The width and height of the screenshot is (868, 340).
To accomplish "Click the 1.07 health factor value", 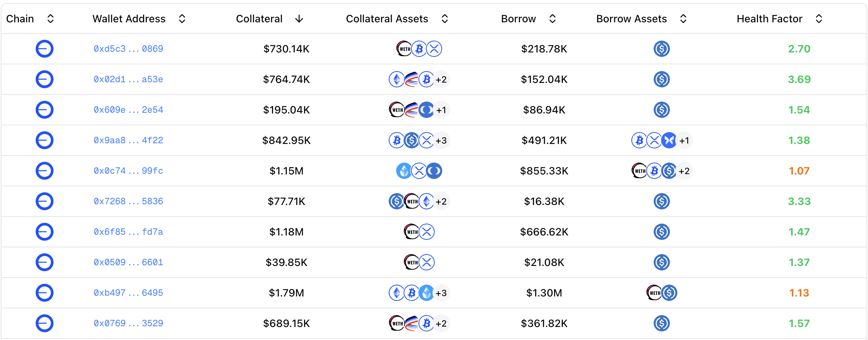I will [799, 171].
